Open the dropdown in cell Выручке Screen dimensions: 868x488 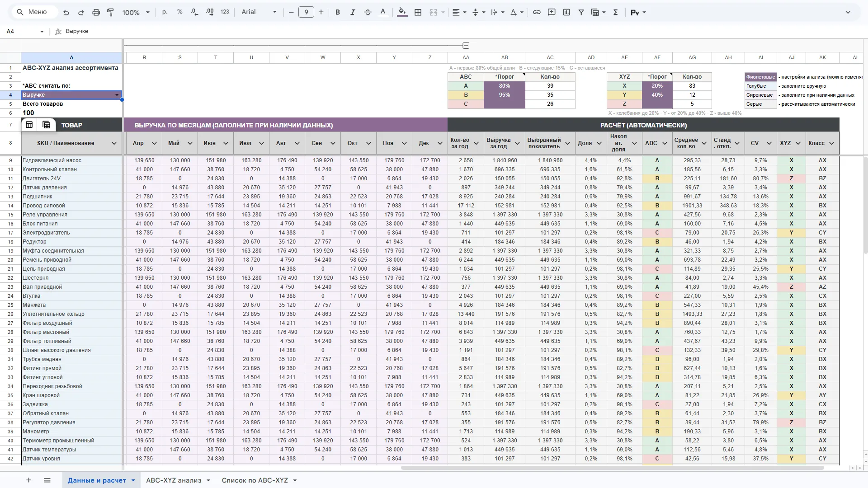coord(117,95)
